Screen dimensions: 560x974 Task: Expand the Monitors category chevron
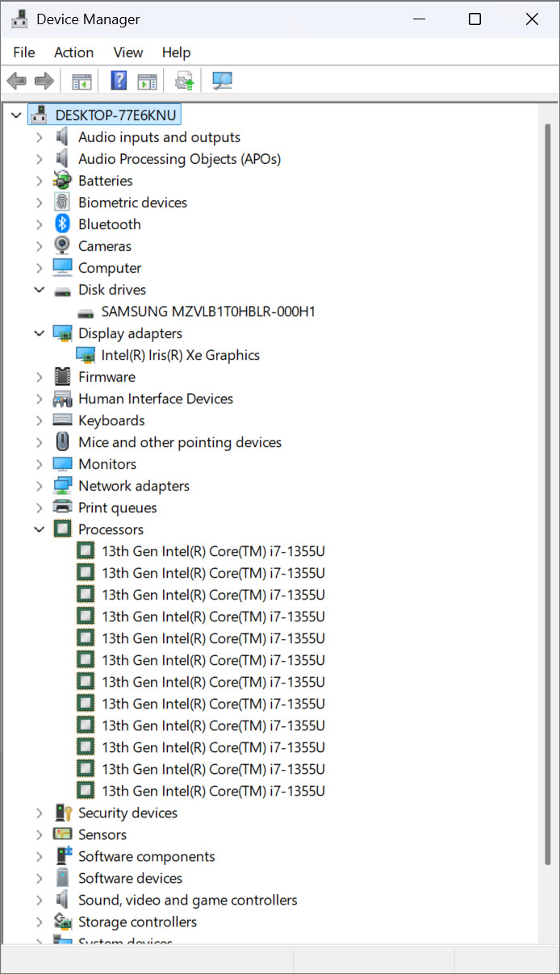coord(39,464)
